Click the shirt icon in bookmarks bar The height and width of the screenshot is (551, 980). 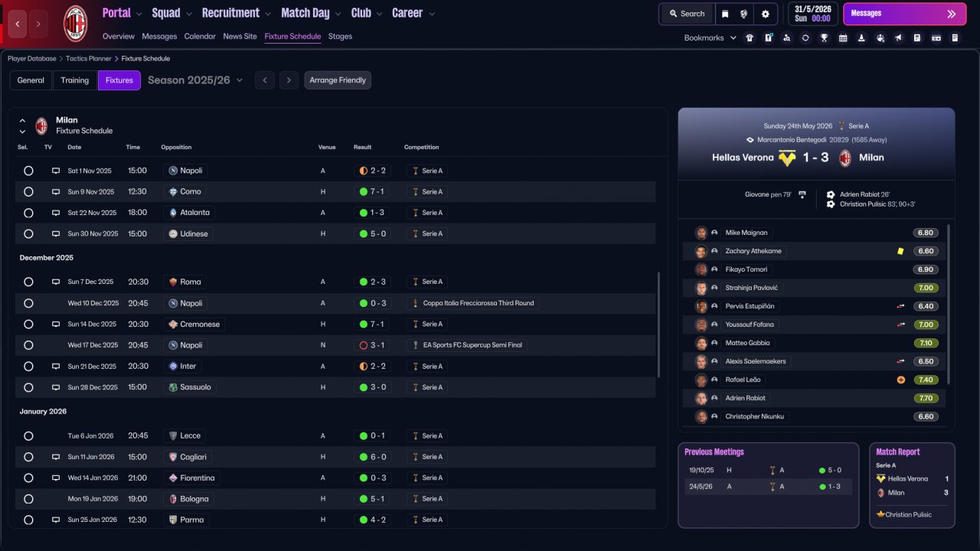pos(750,37)
